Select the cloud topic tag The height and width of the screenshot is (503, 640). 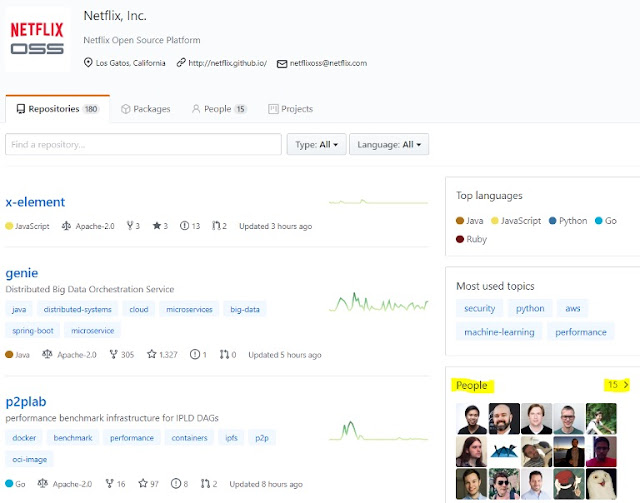click(139, 309)
